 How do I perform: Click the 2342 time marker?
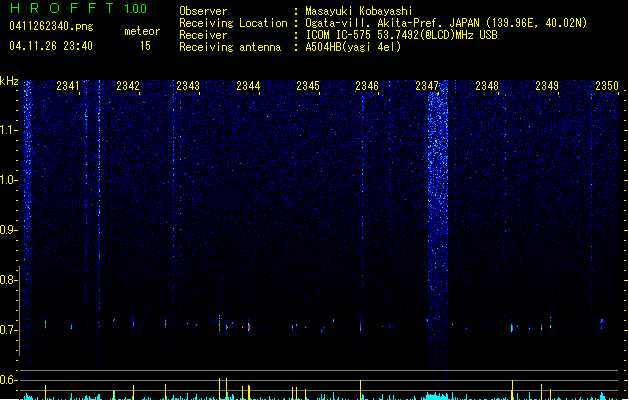click(x=128, y=86)
